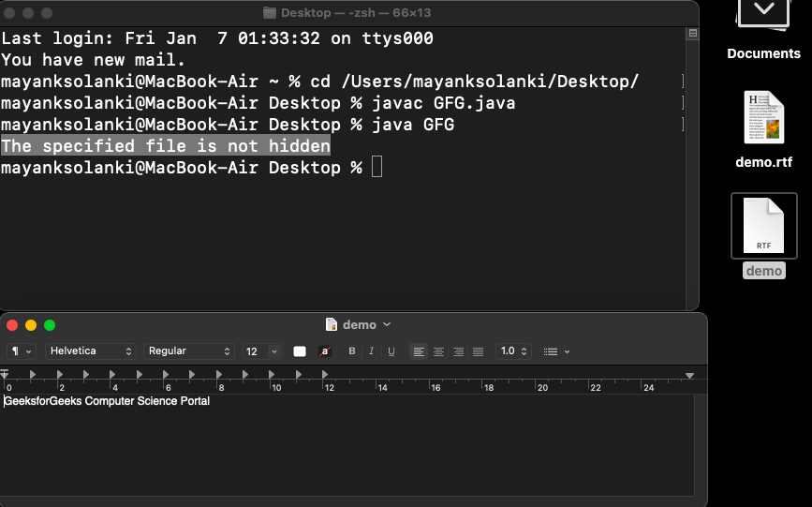Toggle underline text style
The image size is (812, 507).
coord(391,351)
